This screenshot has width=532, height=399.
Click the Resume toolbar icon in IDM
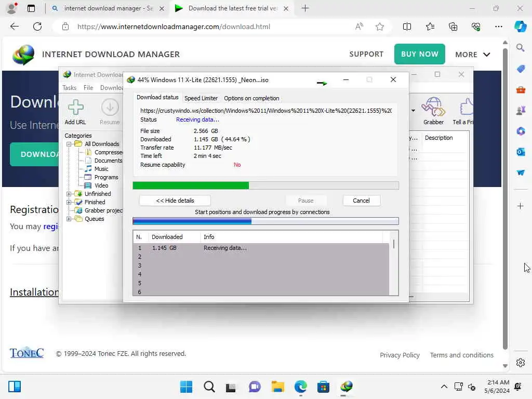110,107
